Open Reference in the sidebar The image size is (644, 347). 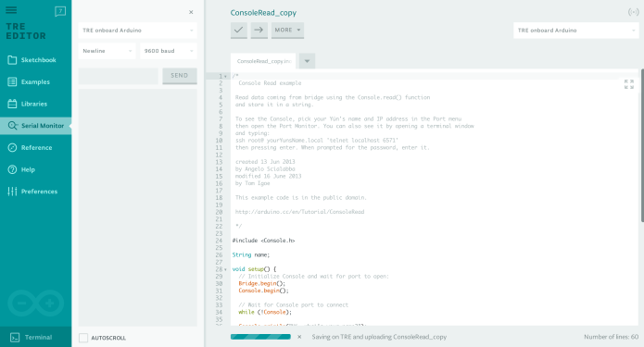click(x=36, y=148)
